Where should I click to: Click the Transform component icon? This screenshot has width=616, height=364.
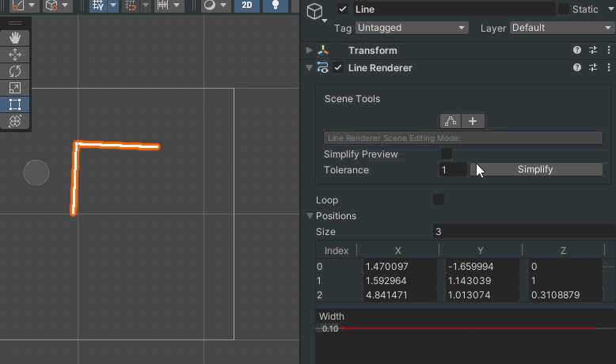323,51
